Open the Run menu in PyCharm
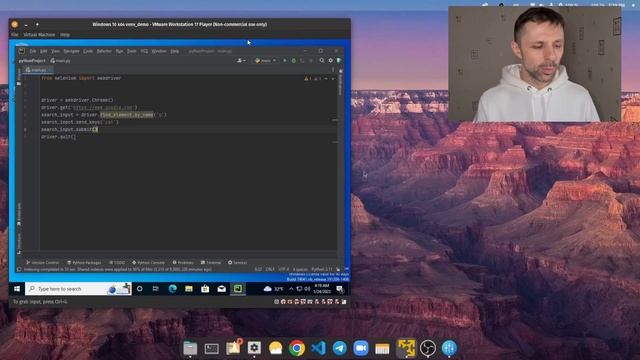640x360 pixels. click(119, 51)
